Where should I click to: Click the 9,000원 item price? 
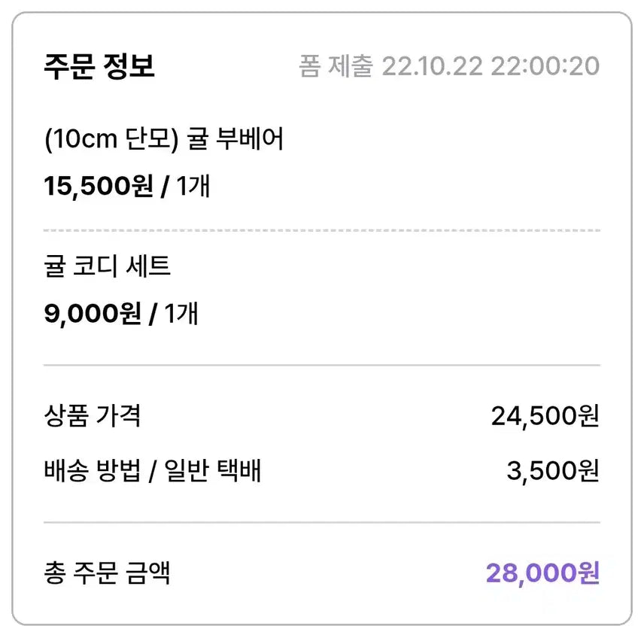click(93, 312)
